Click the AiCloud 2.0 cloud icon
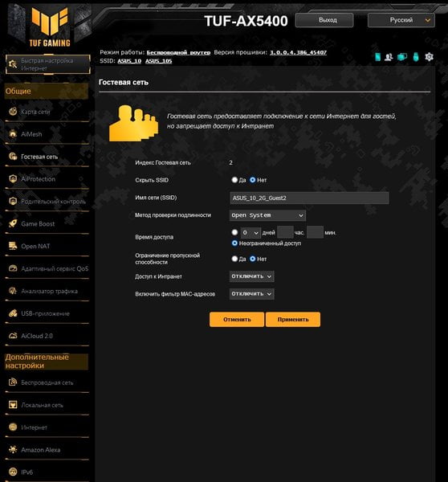 point(13,336)
